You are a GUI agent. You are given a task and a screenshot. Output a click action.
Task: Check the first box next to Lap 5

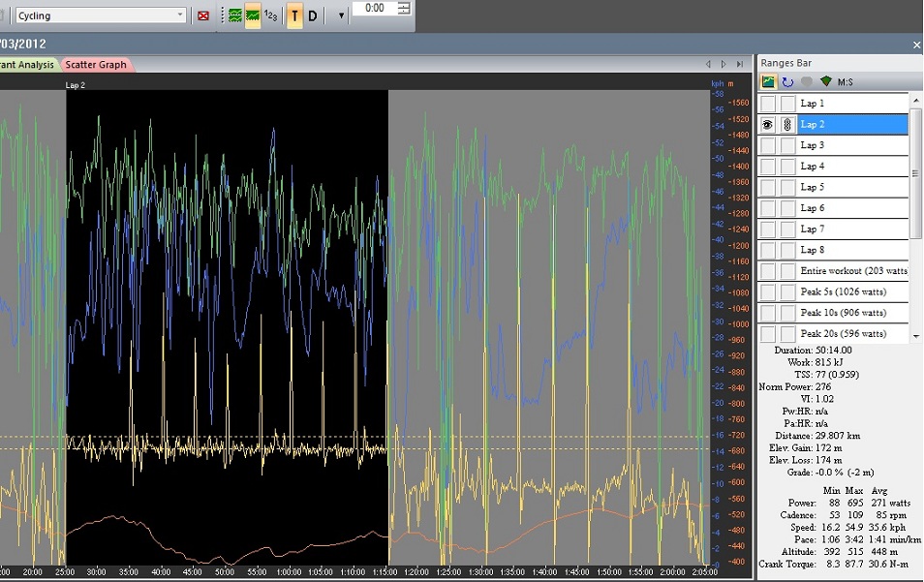tap(767, 188)
